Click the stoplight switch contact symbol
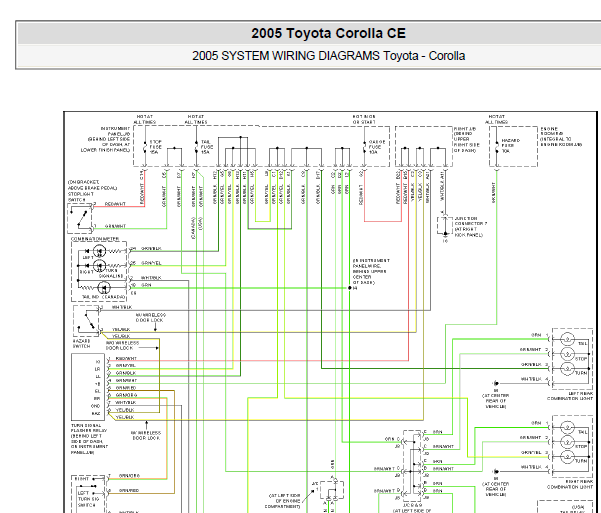This screenshot has height=513, width=601. pos(81,219)
